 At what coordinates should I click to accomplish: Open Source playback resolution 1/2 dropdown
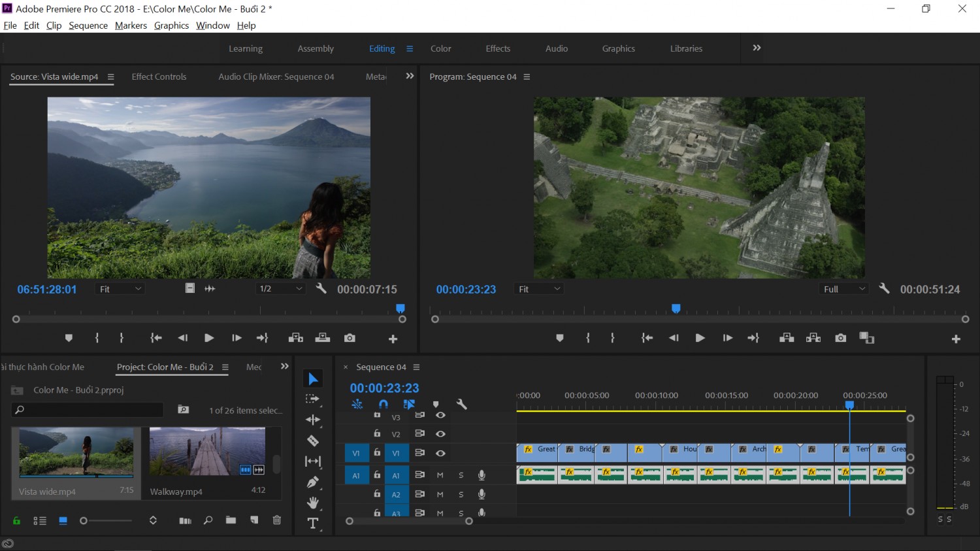(x=280, y=289)
